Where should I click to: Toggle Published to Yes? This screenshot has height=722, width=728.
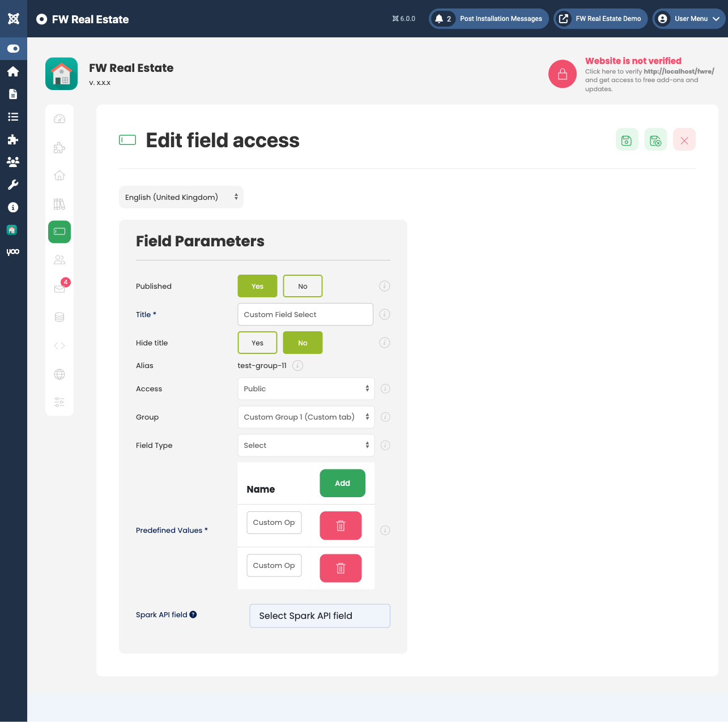(x=257, y=286)
